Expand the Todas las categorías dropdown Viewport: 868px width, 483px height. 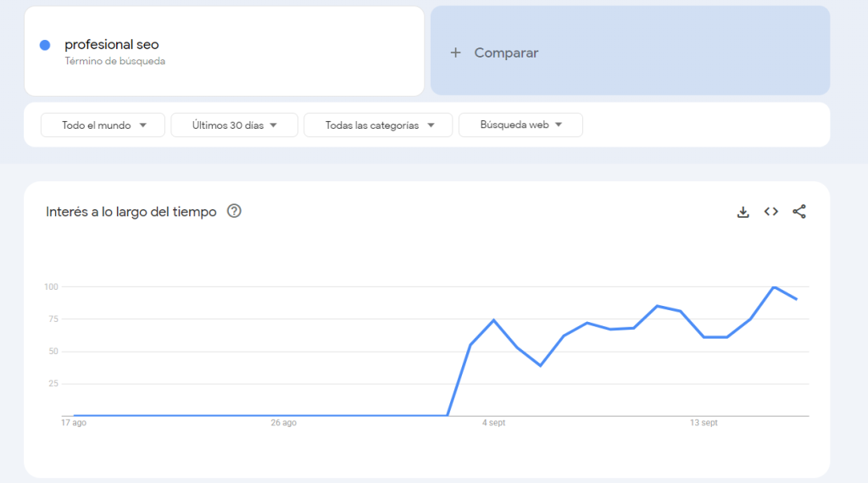coord(378,125)
